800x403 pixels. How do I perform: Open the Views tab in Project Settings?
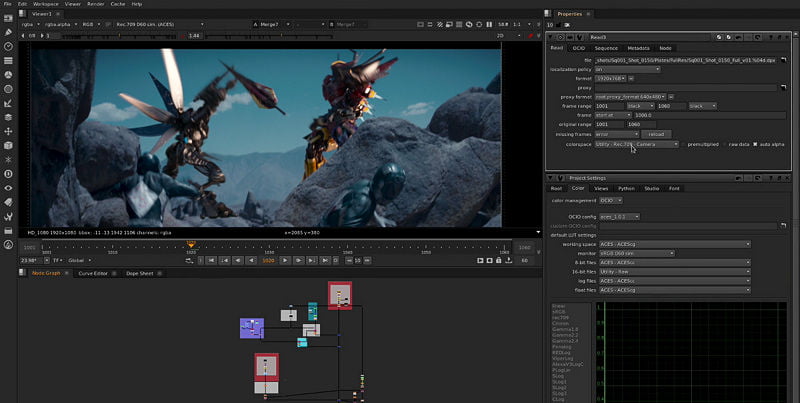point(602,188)
